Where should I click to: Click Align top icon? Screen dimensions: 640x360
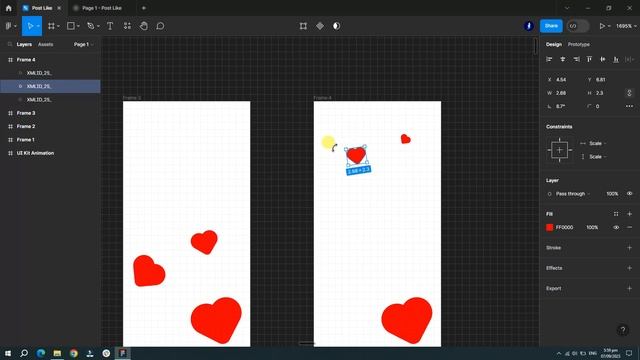click(589, 59)
